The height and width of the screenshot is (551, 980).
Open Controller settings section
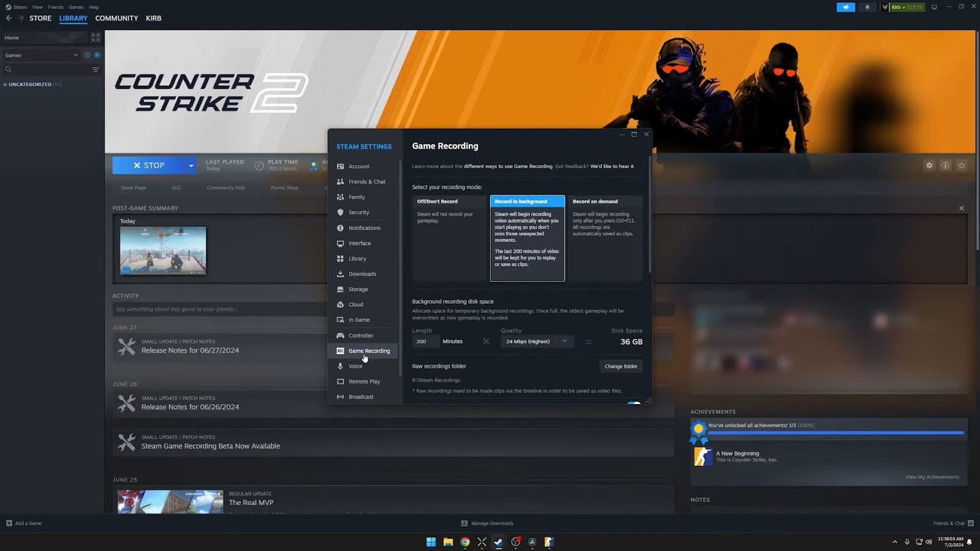click(x=363, y=335)
